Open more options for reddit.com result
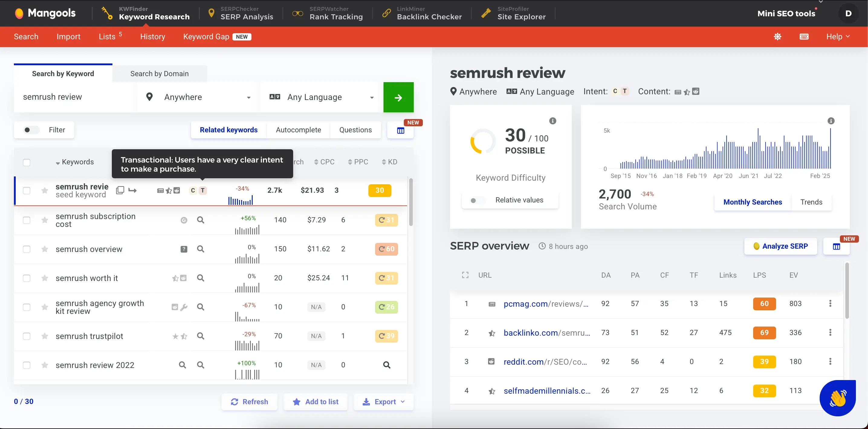868x429 pixels. coord(830,361)
